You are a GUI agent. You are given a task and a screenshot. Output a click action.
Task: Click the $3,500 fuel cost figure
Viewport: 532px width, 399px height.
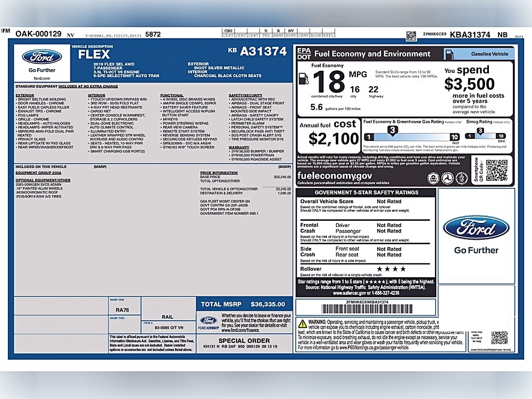(x=469, y=84)
